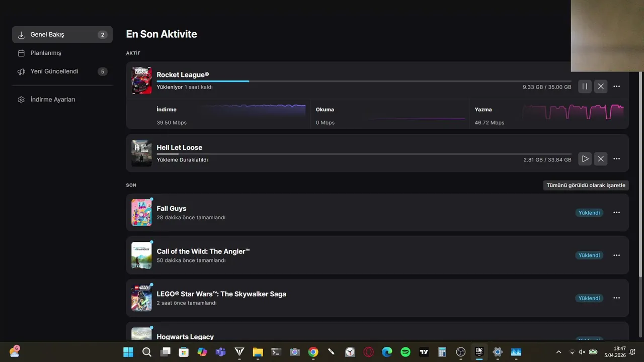The width and height of the screenshot is (644, 362).
Task: Cancel the Hell Let Loose download
Action: [601, 159]
